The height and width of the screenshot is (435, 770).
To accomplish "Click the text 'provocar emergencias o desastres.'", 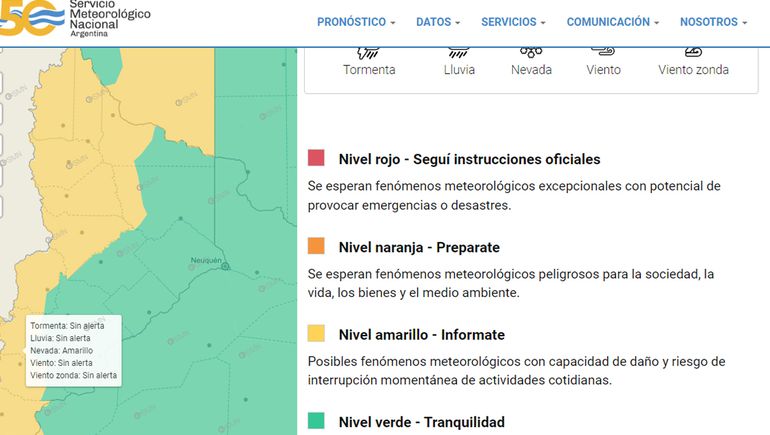I will point(410,205).
